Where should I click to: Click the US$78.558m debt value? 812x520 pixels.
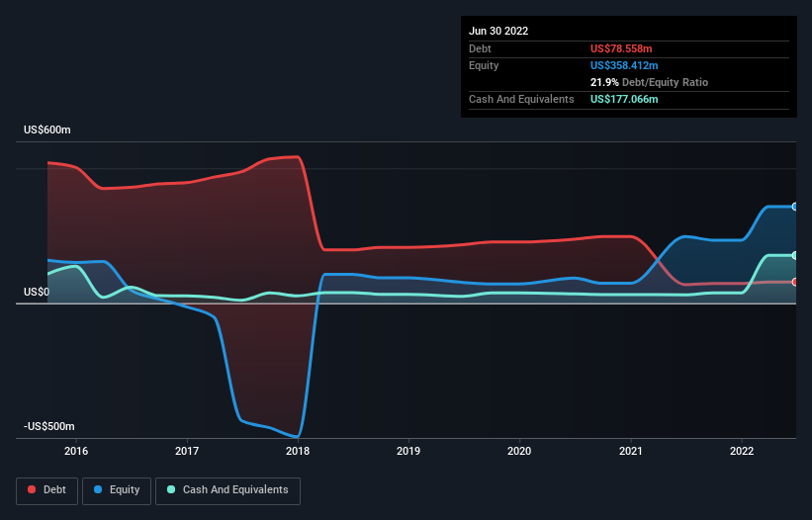[621, 48]
